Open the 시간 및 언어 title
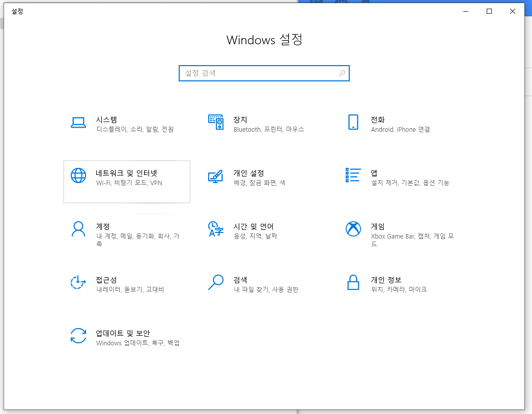532x414 pixels. [254, 226]
